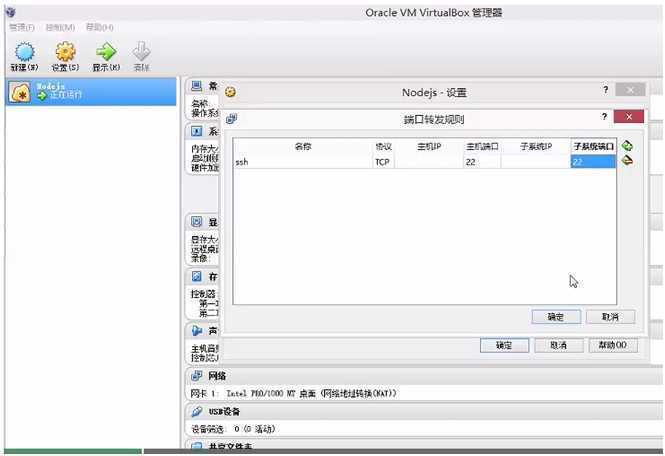
Task: Click the Host Port (主机端口) column header
Action: pos(482,146)
